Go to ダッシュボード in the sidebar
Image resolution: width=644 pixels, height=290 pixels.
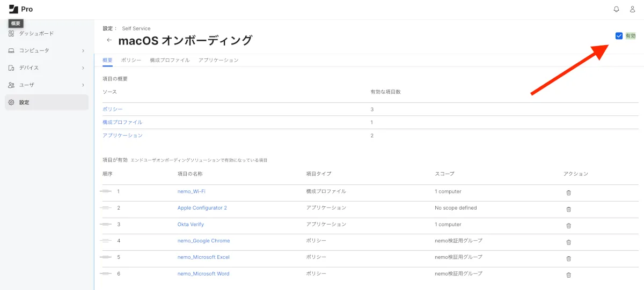coord(36,33)
